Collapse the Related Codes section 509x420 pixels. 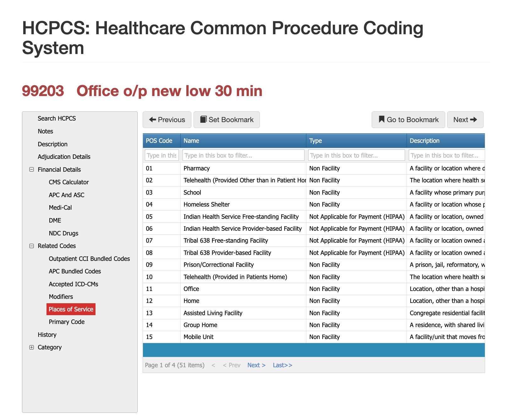tap(31, 246)
